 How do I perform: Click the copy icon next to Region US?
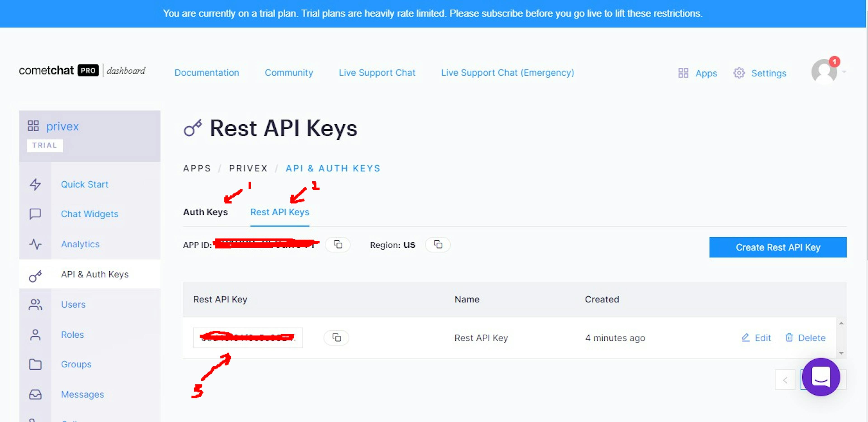coord(437,245)
